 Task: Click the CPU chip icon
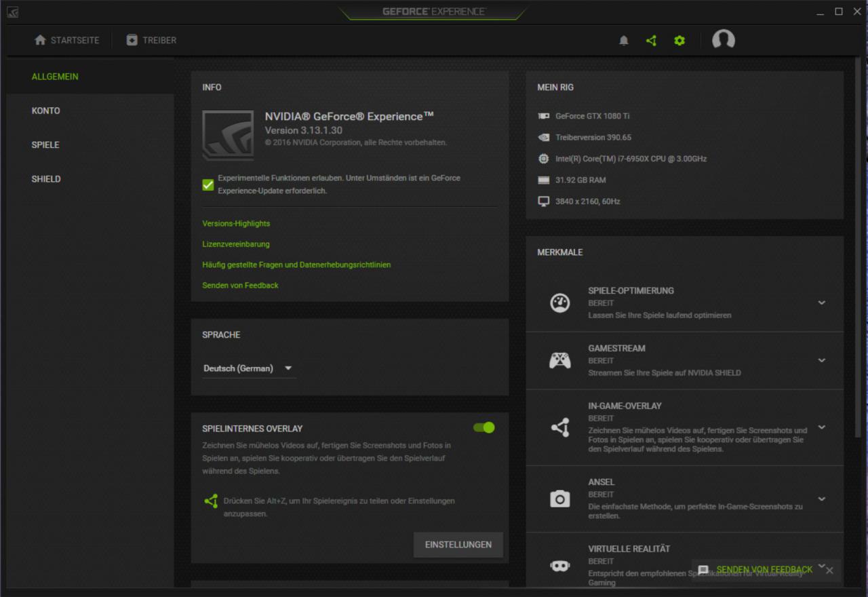[x=544, y=159]
